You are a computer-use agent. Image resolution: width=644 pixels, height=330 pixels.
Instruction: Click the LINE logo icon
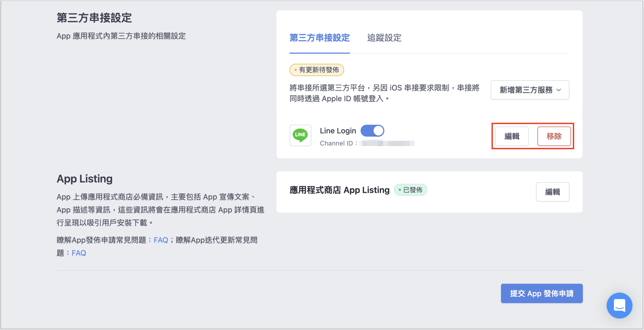tap(300, 135)
